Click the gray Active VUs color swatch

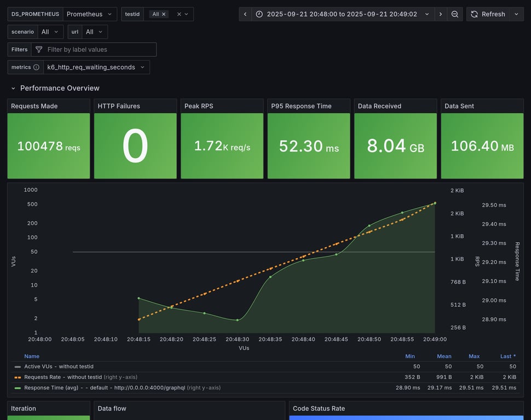point(18,366)
